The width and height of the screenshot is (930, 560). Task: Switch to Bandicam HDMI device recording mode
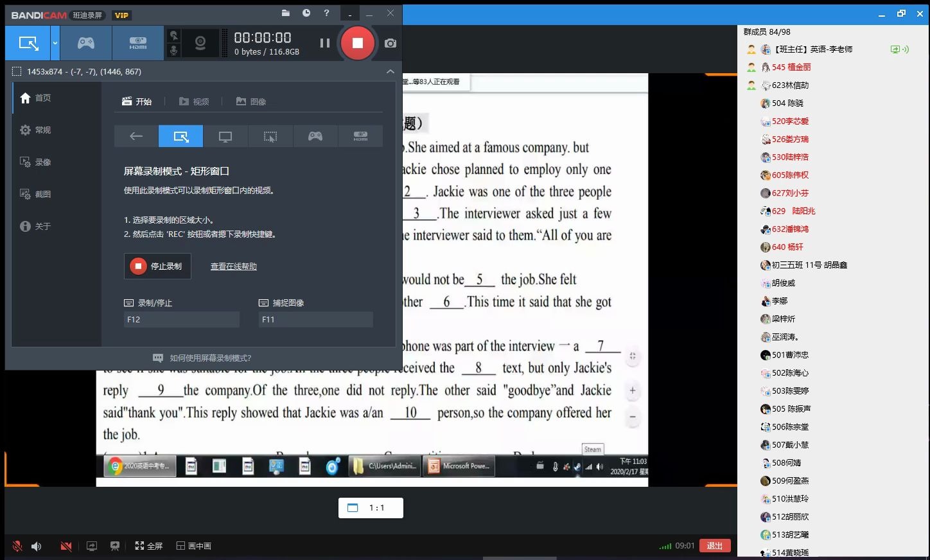[x=138, y=43]
